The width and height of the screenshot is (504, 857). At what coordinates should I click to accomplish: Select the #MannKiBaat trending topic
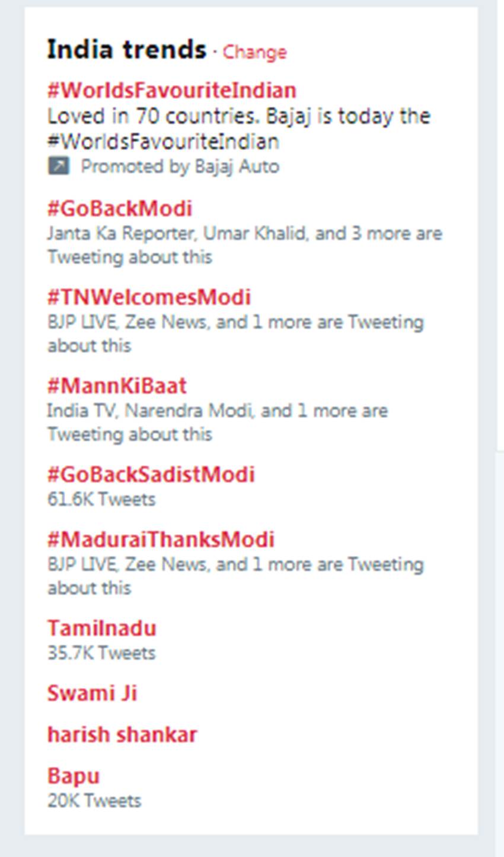coord(117,386)
